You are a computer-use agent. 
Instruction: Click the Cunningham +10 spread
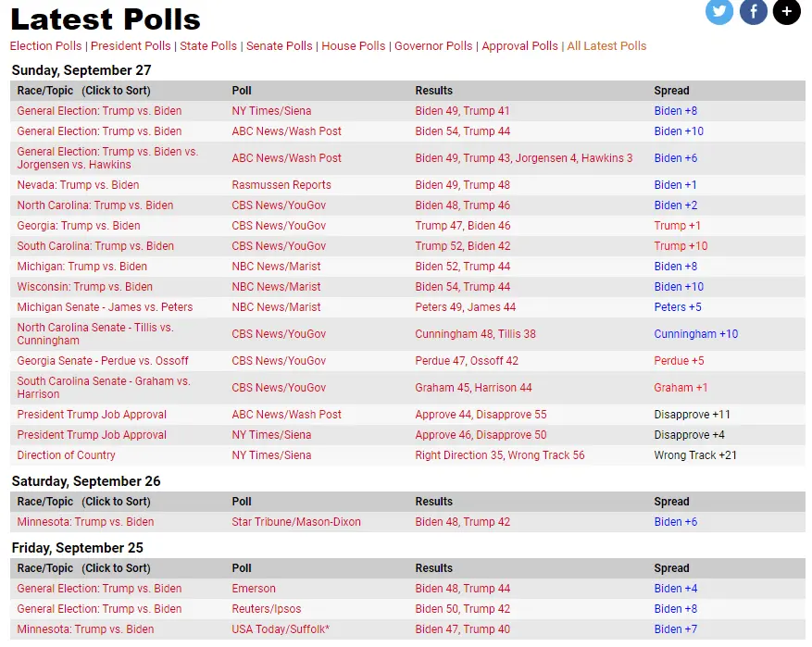coord(695,334)
